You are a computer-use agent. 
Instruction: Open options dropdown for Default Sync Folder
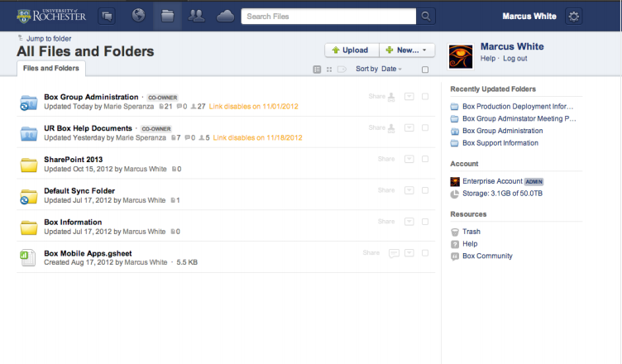pos(409,190)
